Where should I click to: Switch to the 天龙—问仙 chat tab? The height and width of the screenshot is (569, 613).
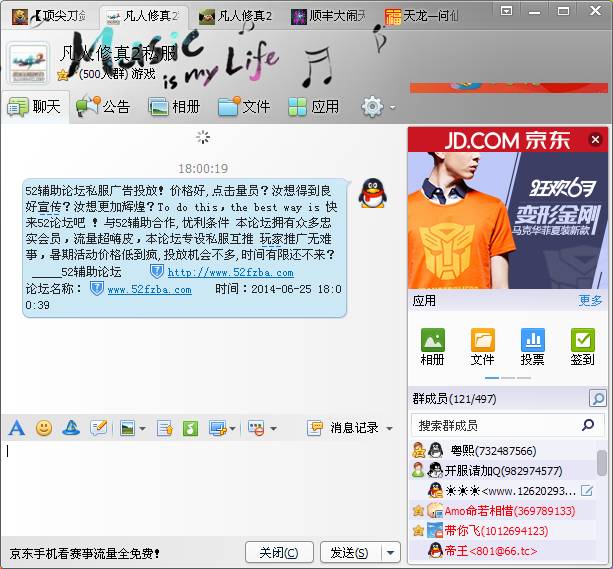[x=422, y=16]
